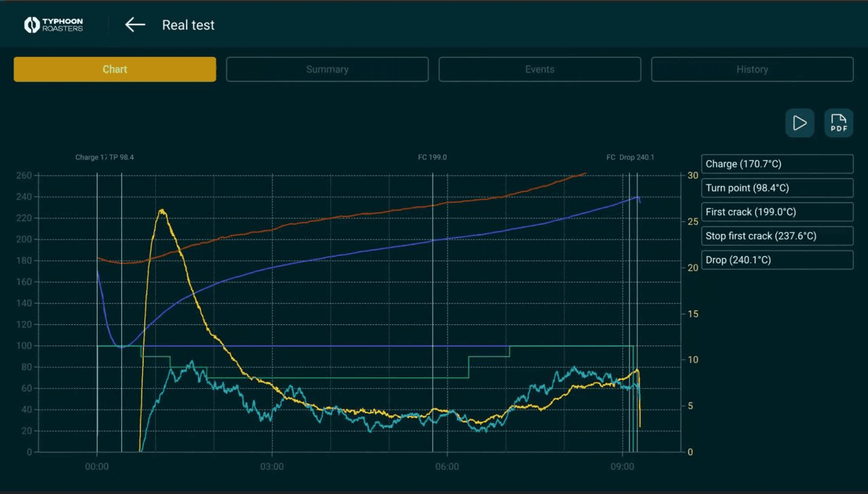868x494 pixels.
Task: Click the yellow curve peak on chart
Action: (162, 211)
